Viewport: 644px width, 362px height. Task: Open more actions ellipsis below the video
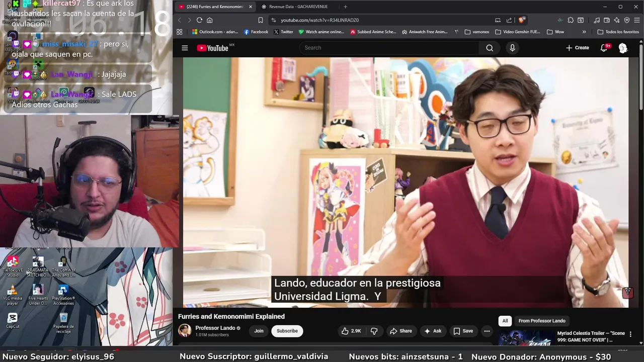[487, 331]
